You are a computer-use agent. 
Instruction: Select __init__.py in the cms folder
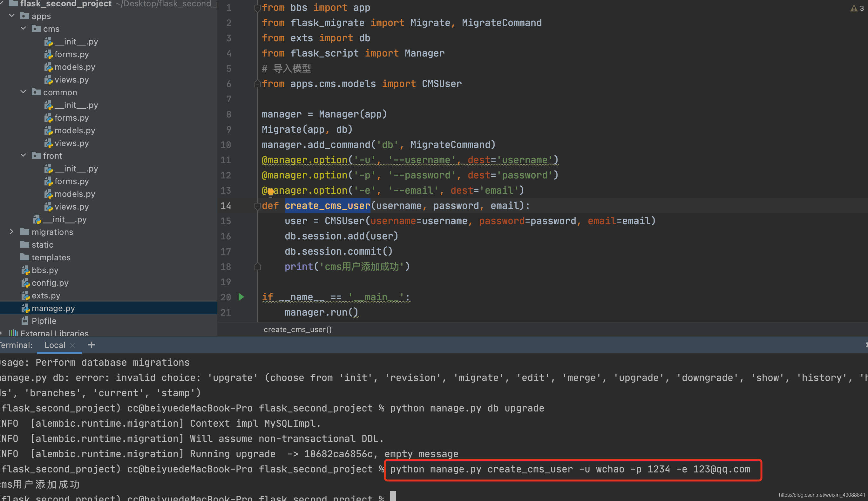[71, 41]
